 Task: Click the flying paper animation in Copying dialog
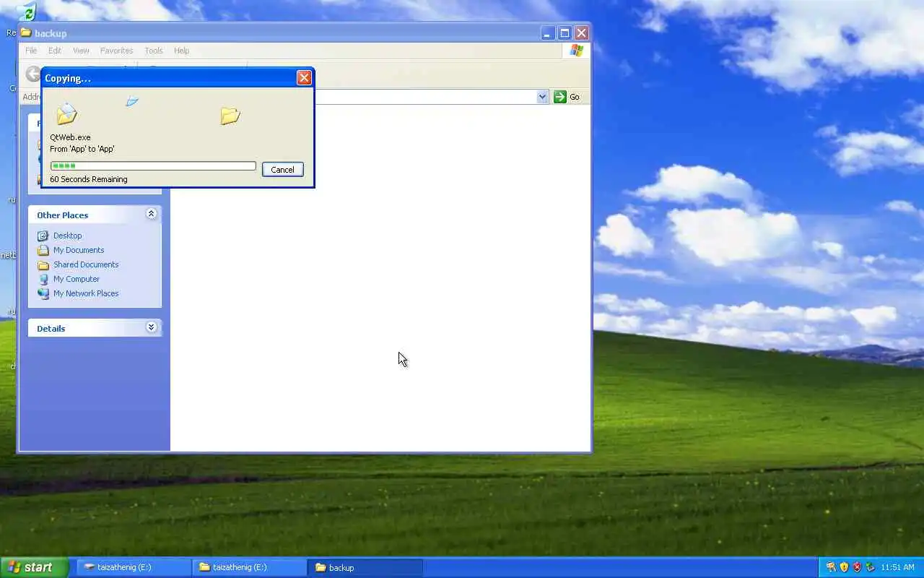132,101
